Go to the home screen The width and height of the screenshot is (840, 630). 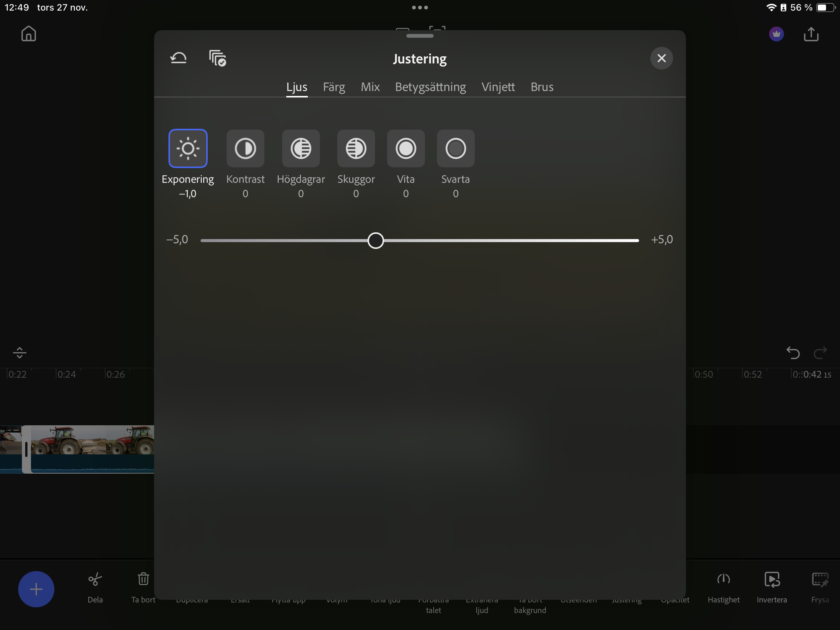point(28,34)
